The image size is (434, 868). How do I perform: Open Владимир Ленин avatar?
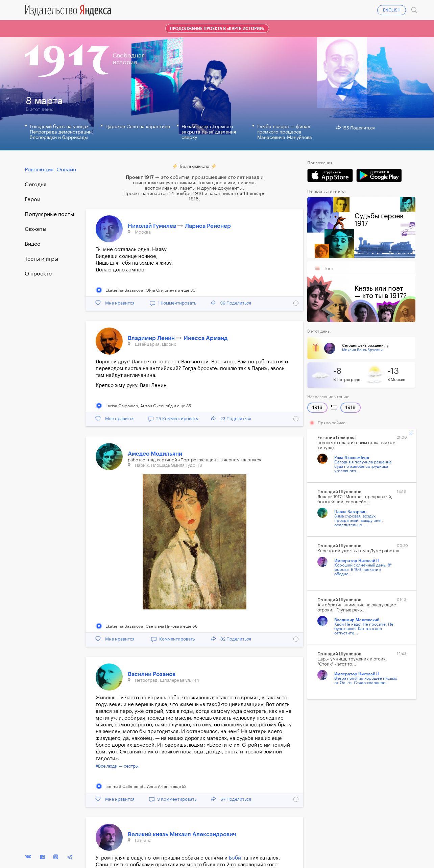(x=109, y=341)
